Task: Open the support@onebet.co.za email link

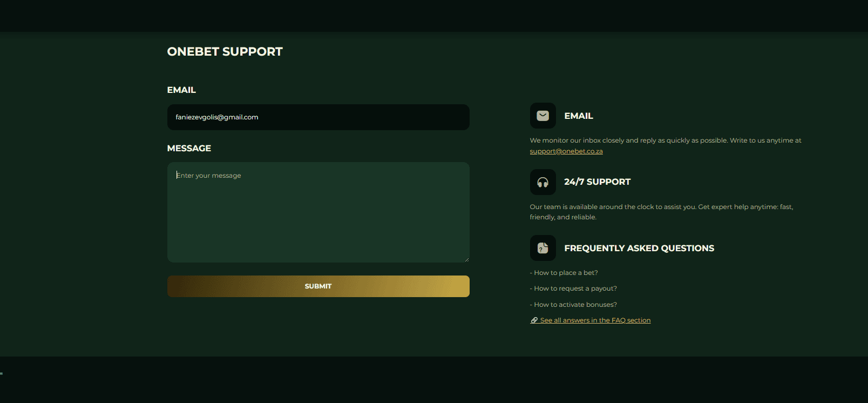Action: [566, 151]
